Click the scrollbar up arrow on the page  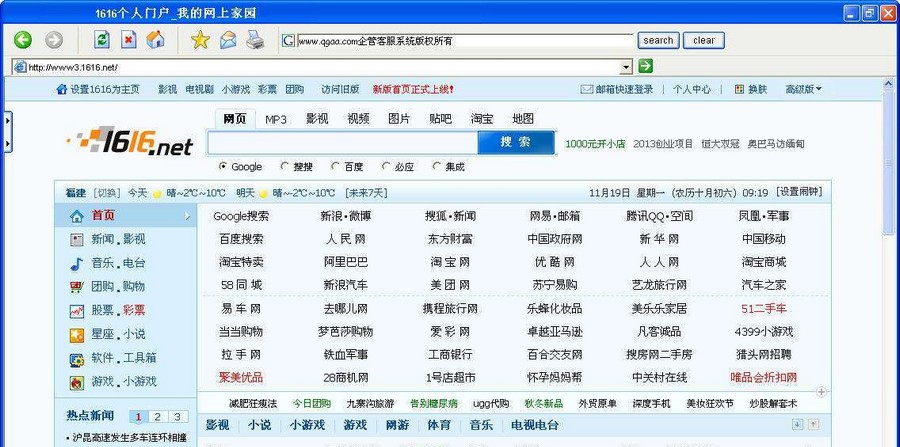click(889, 84)
